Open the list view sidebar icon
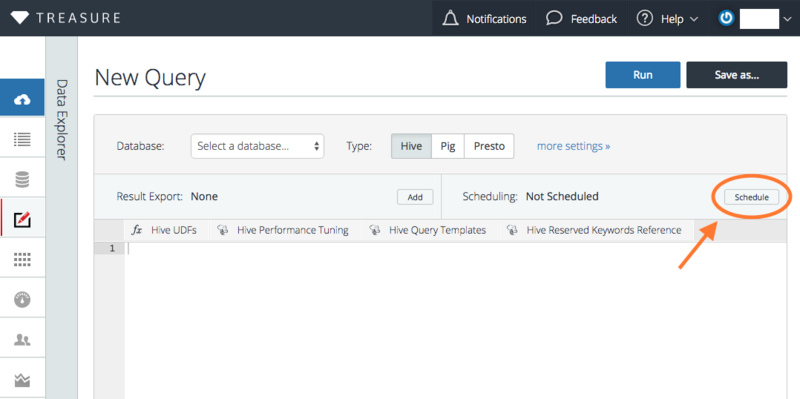Screen dimensions: 800x399 (22, 139)
